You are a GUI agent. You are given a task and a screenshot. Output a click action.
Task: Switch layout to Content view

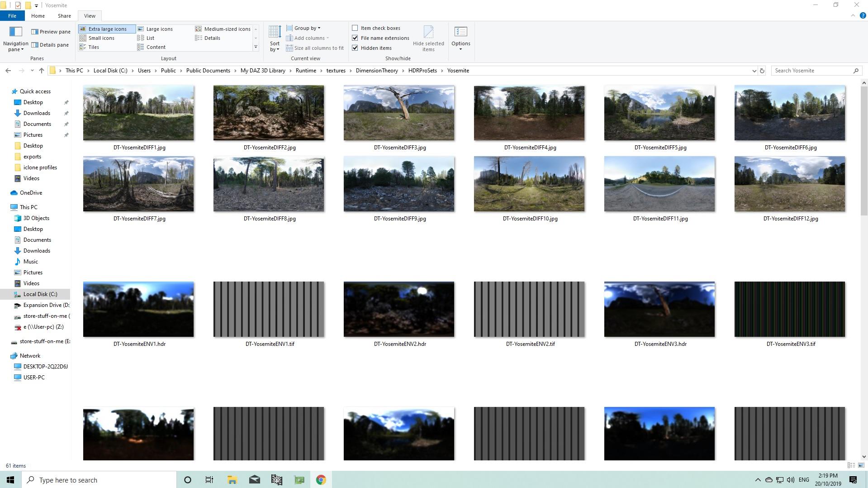(x=152, y=47)
